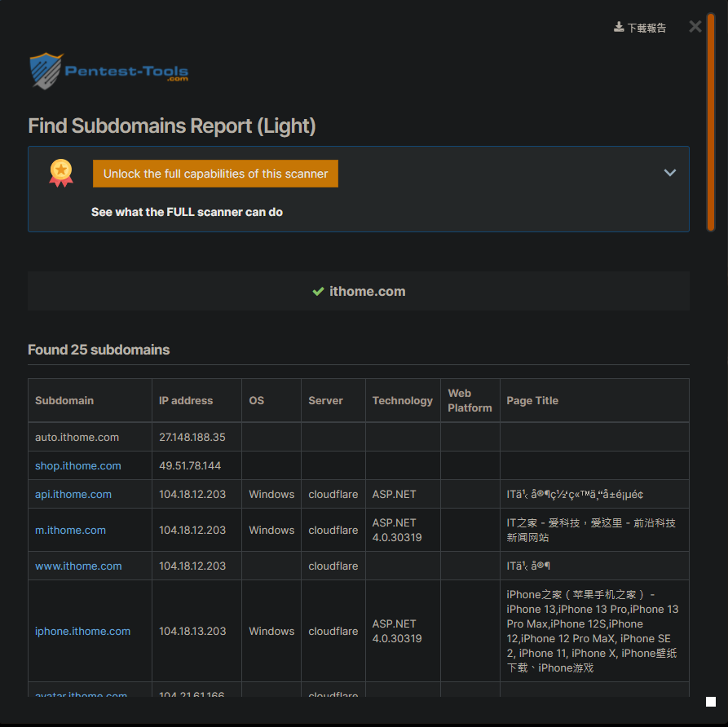Expand the full scanner info chevron
The height and width of the screenshot is (727, 728).
(x=669, y=173)
